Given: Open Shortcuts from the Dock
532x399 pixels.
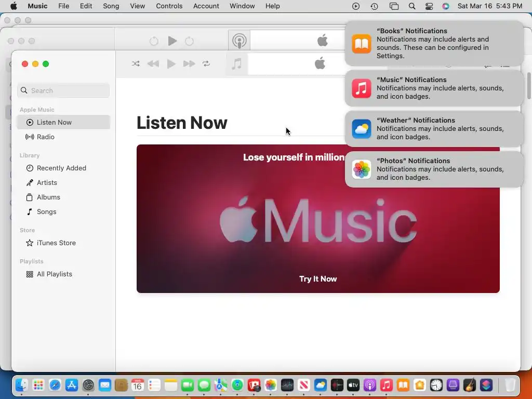Looking at the screenshot, I should point(486,385).
